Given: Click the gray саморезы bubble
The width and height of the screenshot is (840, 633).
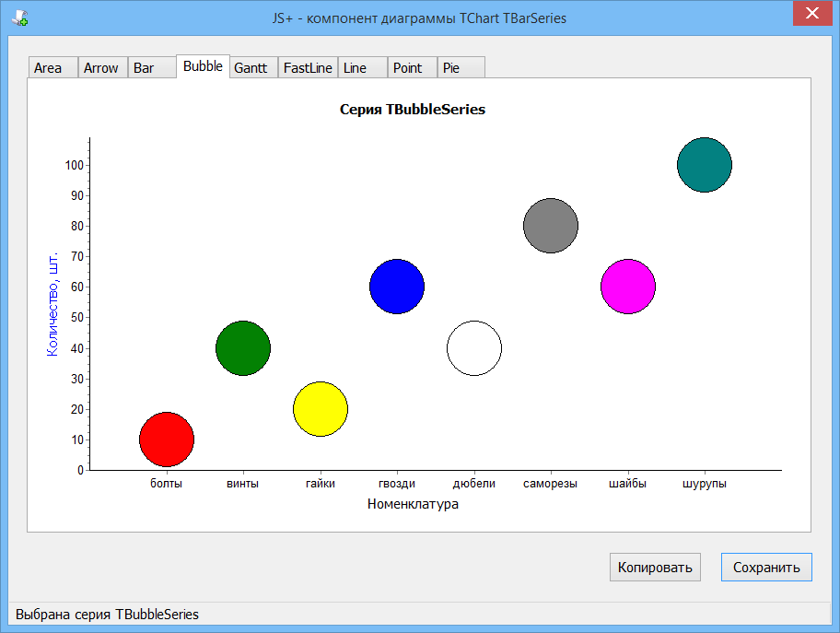Looking at the screenshot, I should (551, 226).
